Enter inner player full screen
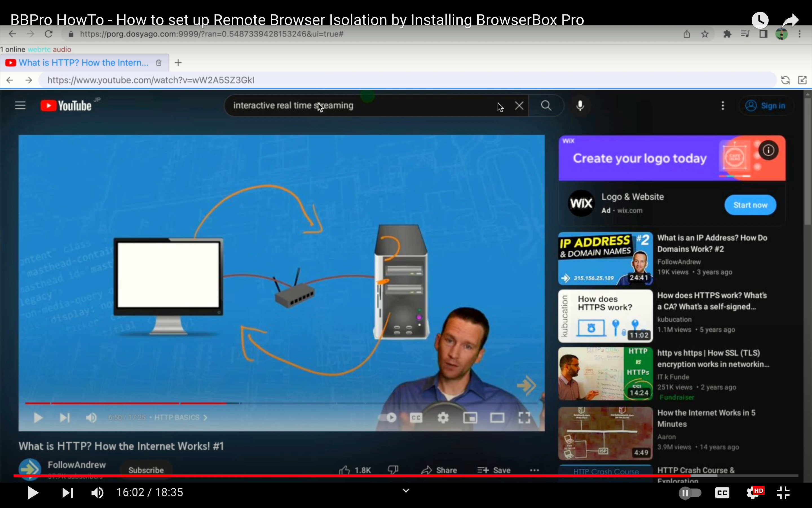Screen dimensions: 812x508 pyautogui.click(x=524, y=418)
